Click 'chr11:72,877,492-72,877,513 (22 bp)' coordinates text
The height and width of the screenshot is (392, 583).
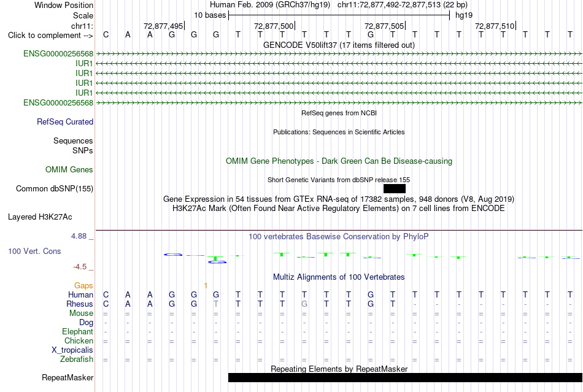click(403, 5)
